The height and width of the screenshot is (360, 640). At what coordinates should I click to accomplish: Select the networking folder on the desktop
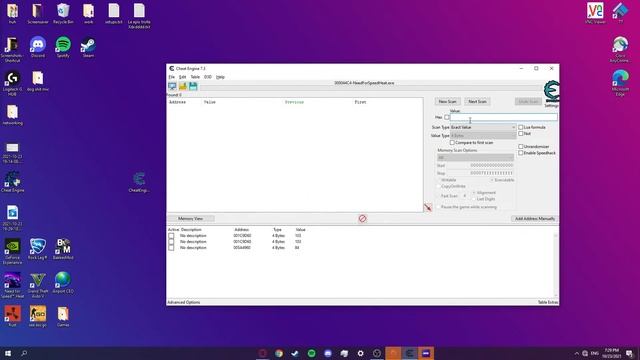pos(12,114)
